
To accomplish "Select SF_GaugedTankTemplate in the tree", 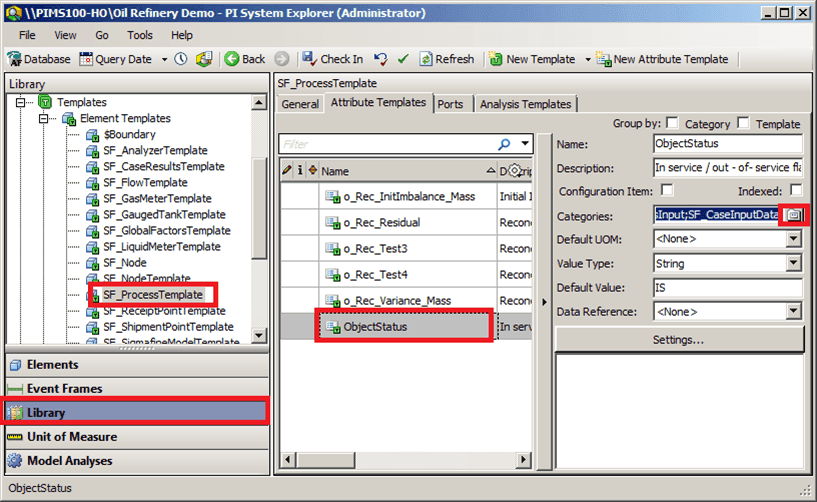I will pos(164,215).
